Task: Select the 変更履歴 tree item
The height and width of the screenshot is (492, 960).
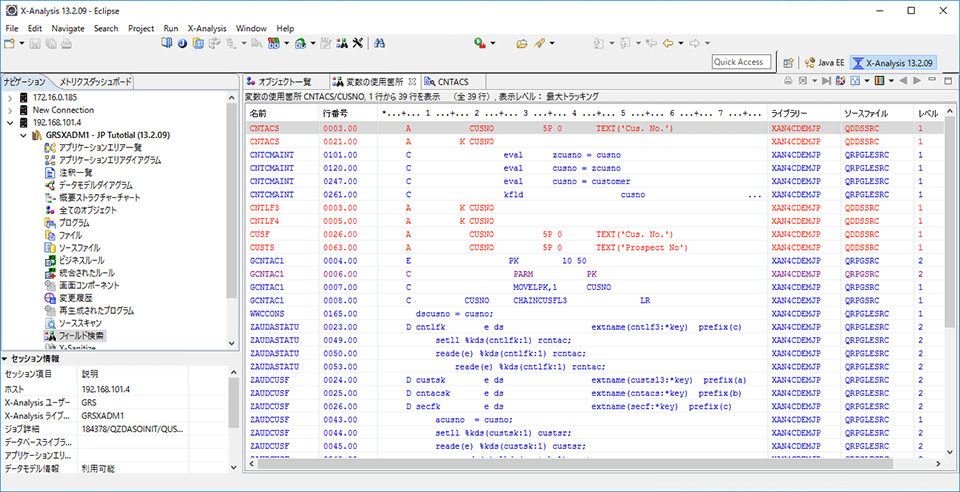Action: [x=75, y=297]
